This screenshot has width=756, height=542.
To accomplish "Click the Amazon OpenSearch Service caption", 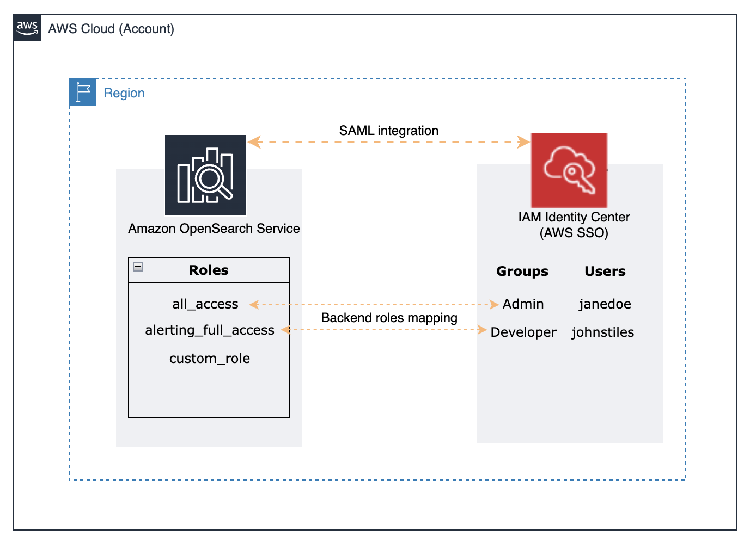I will pyautogui.click(x=214, y=229).
